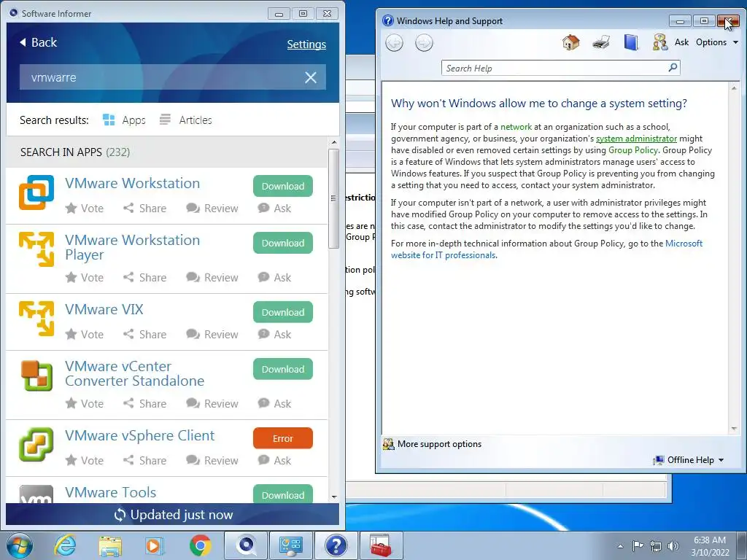Review VMware vCenter Converter Standalone

[212, 403]
